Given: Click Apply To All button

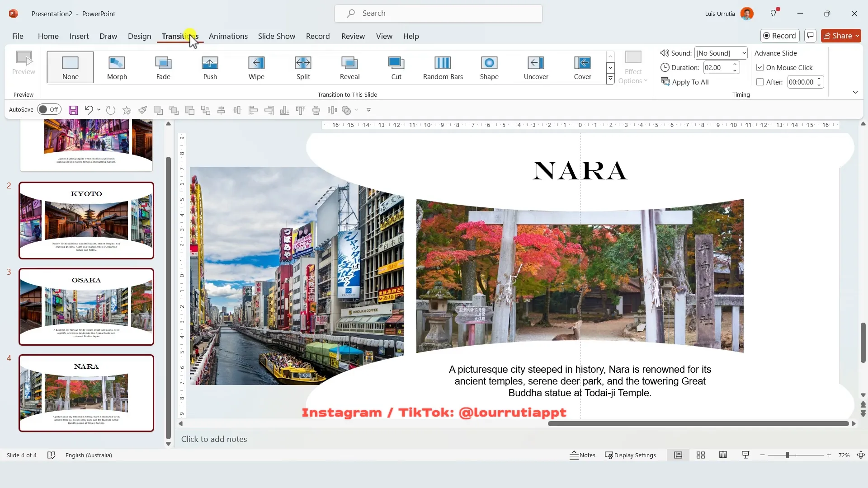Looking at the screenshot, I should [x=685, y=82].
